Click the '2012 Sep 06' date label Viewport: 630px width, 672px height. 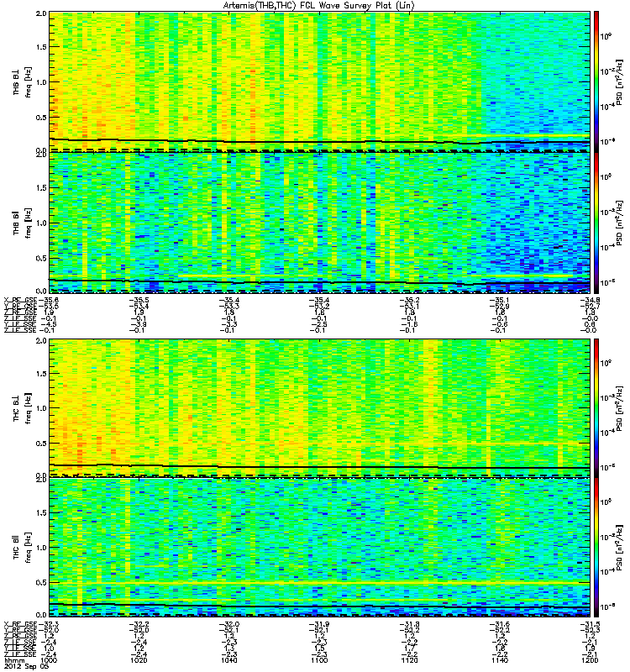(26, 666)
